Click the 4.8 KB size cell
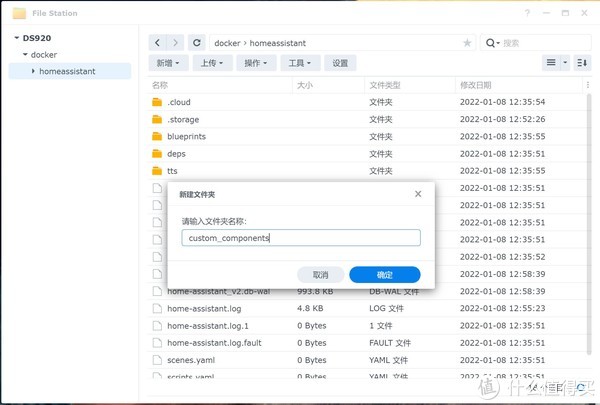Image resolution: width=600 pixels, height=405 pixels. [310, 309]
